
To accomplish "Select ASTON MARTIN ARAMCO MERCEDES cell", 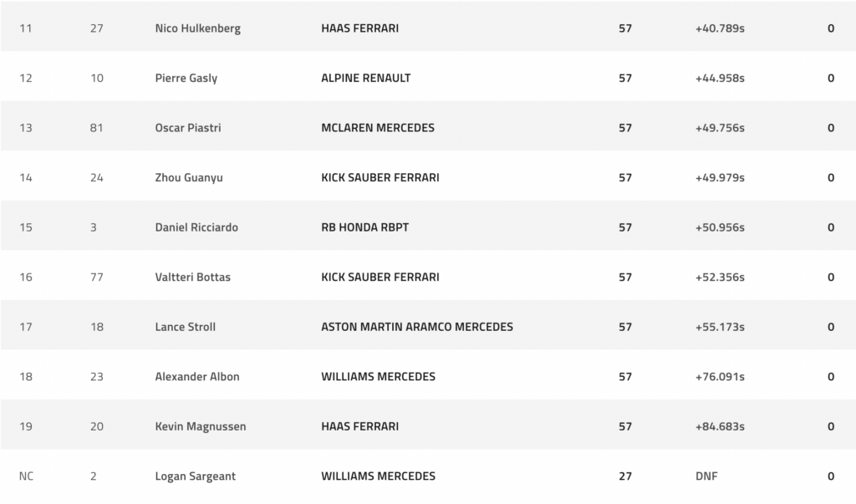I will click(417, 327).
